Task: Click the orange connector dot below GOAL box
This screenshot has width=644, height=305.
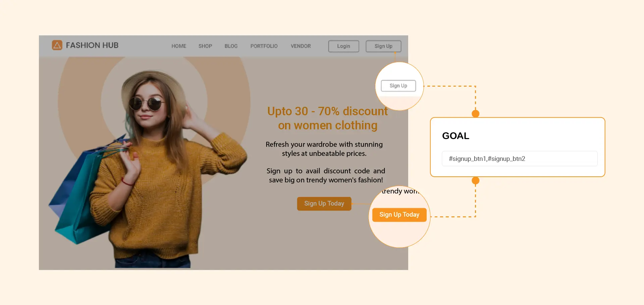Action: click(x=475, y=181)
